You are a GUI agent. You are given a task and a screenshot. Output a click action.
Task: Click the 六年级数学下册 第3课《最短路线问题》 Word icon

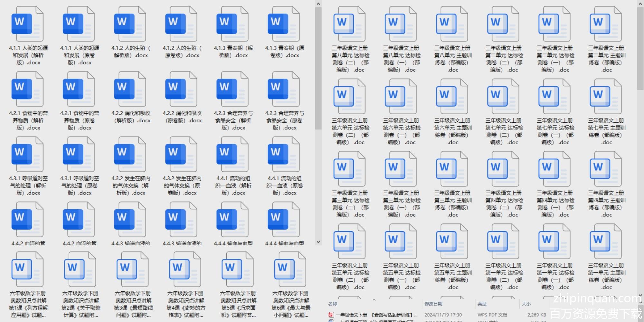click(133, 270)
